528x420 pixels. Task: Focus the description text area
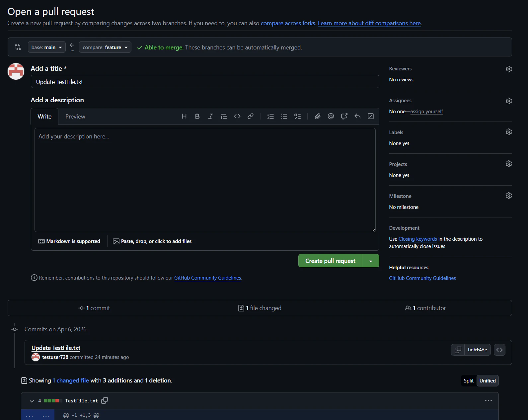pyautogui.click(x=205, y=180)
